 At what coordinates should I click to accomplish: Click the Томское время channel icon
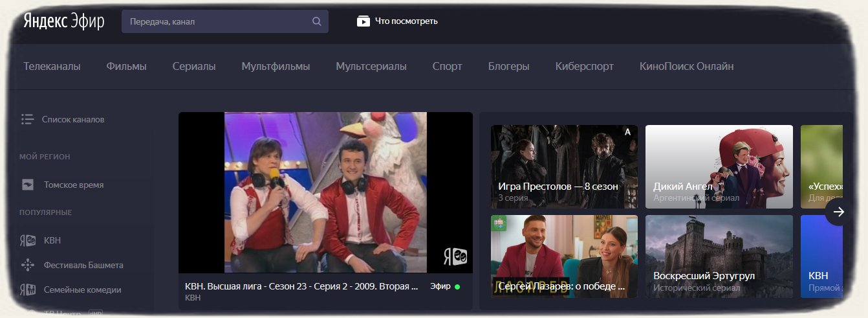point(27,185)
